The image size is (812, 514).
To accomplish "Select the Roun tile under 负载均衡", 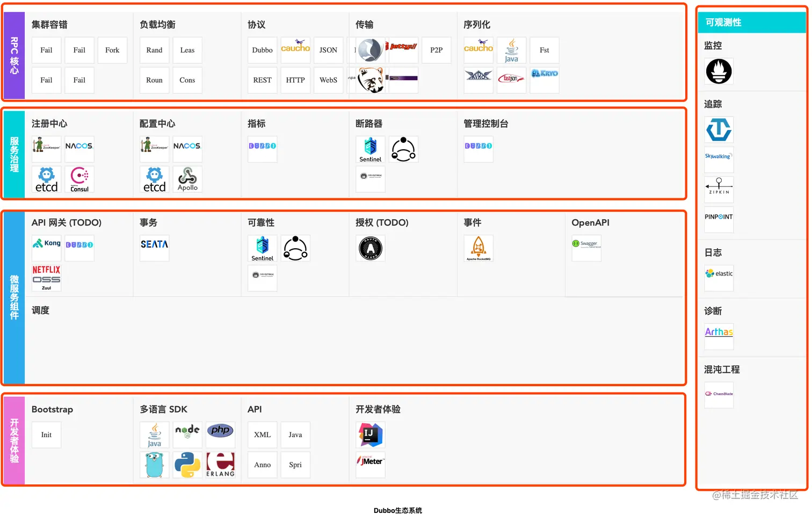I will 155,81.
